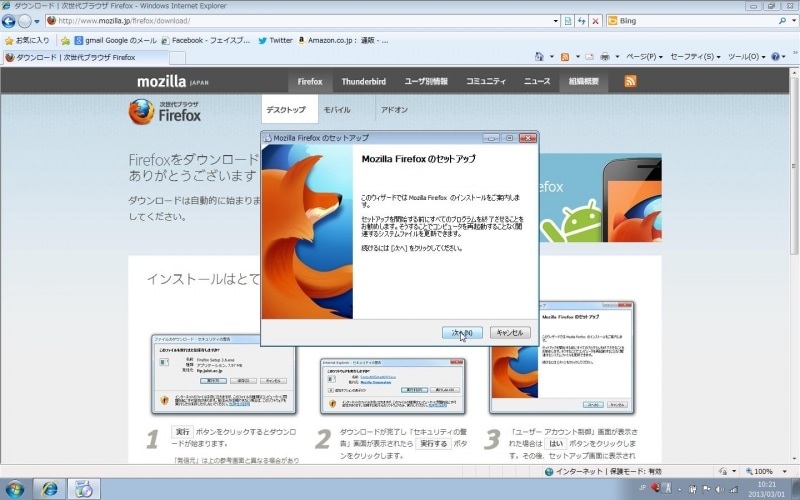The width and height of the screenshot is (800, 500).
Task: Click 次へ(N) button in setup wizard
Action: click(x=462, y=333)
